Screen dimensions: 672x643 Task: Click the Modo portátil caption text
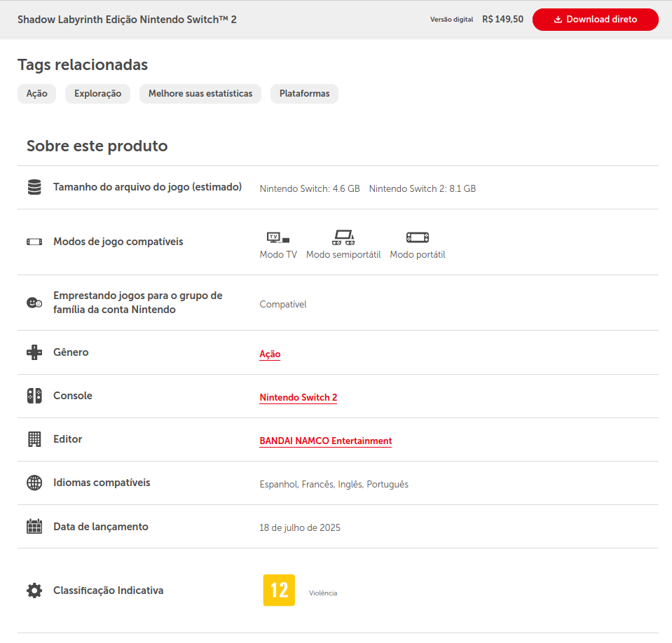[418, 255]
